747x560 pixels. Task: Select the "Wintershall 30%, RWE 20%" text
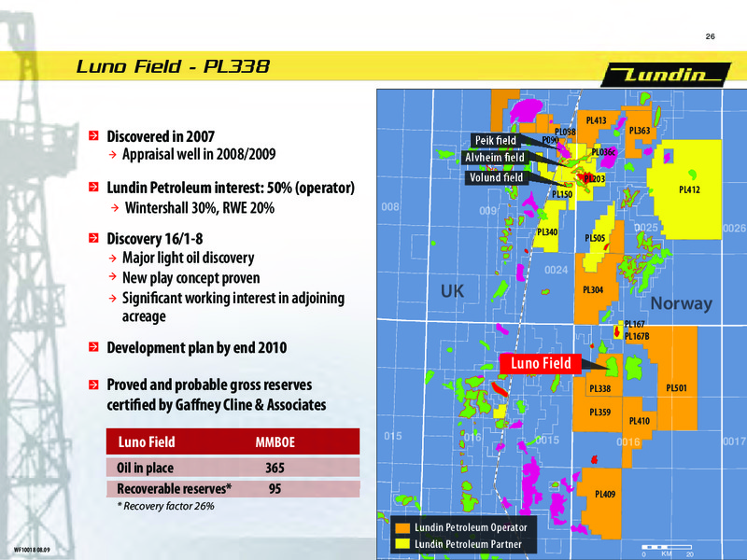(x=200, y=208)
